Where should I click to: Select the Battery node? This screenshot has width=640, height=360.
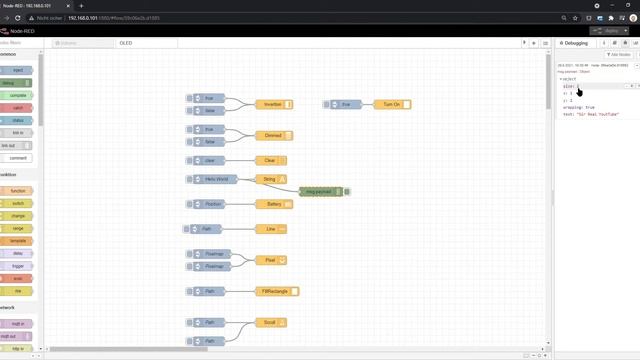click(x=273, y=204)
